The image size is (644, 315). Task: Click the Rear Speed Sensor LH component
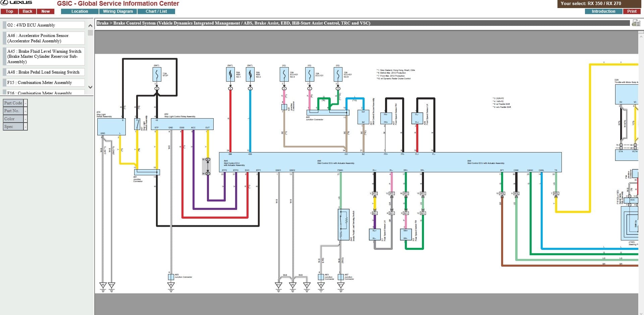point(375,234)
